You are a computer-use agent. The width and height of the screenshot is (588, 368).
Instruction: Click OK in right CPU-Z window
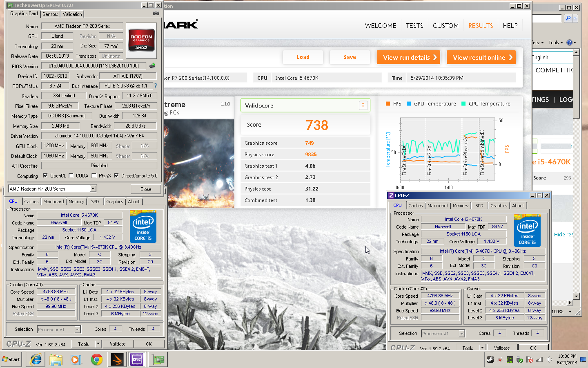pos(533,348)
